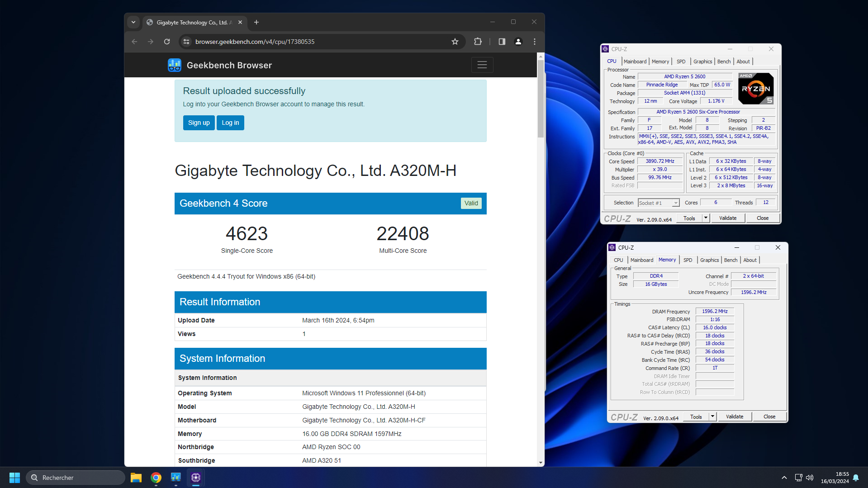Open the Chrome extensions puzzle icon
Viewport: 868px width, 488px height.
click(478, 42)
